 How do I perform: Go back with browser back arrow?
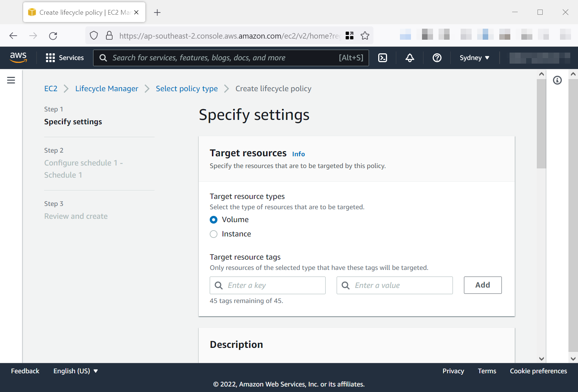click(x=13, y=36)
